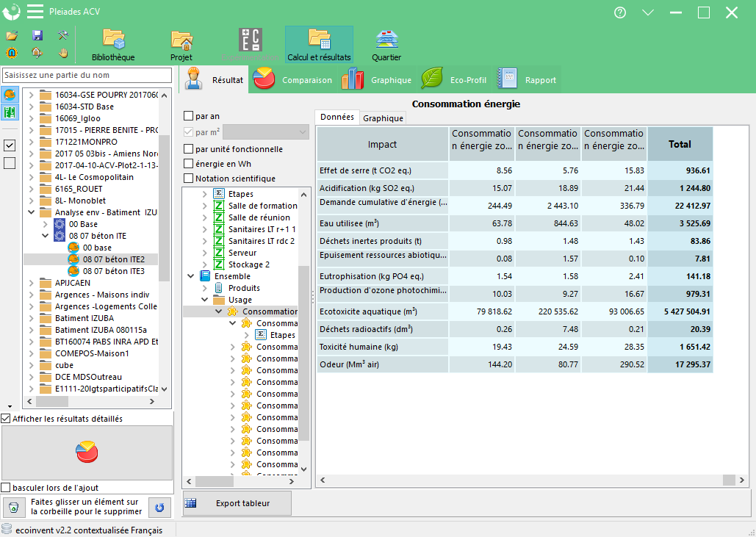Click the save floppy disk icon
Viewport: 756px width, 537px height.
pyautogui.click(x=37, y=35)
